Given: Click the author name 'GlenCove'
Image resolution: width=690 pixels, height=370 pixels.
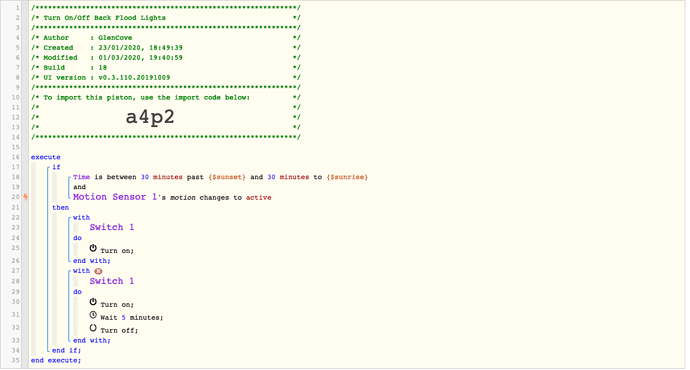Looking at the screenshot, I should tap(115, 38).
